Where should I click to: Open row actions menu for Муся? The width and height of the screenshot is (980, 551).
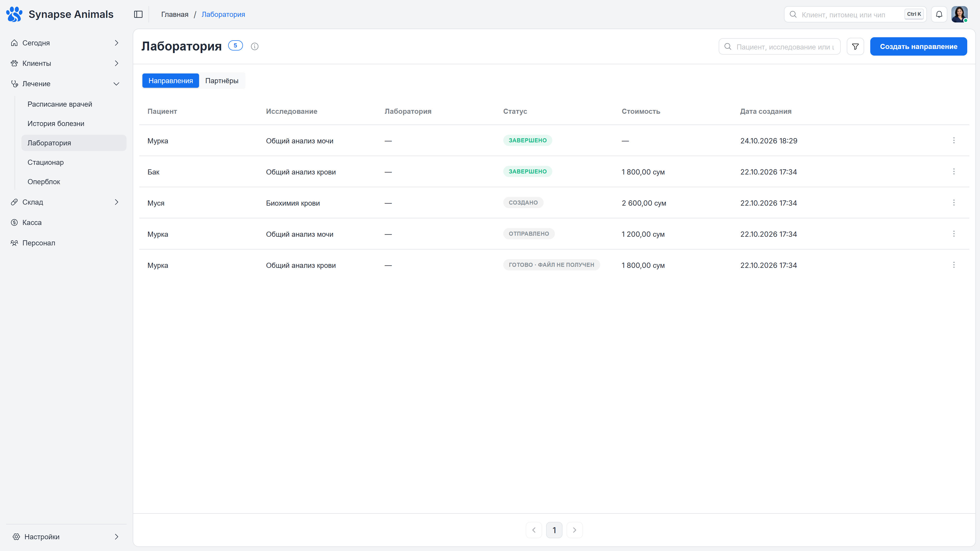click(954, 203)
